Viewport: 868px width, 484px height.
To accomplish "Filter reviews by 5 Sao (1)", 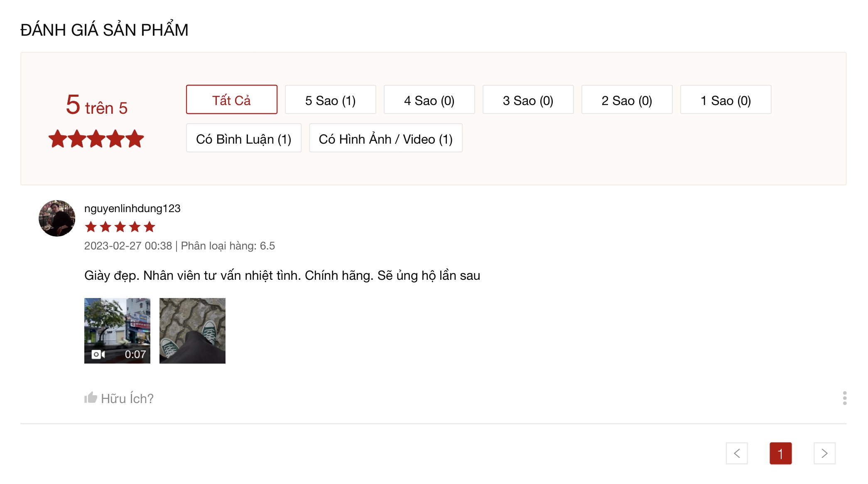I will [x=331, y=100].
